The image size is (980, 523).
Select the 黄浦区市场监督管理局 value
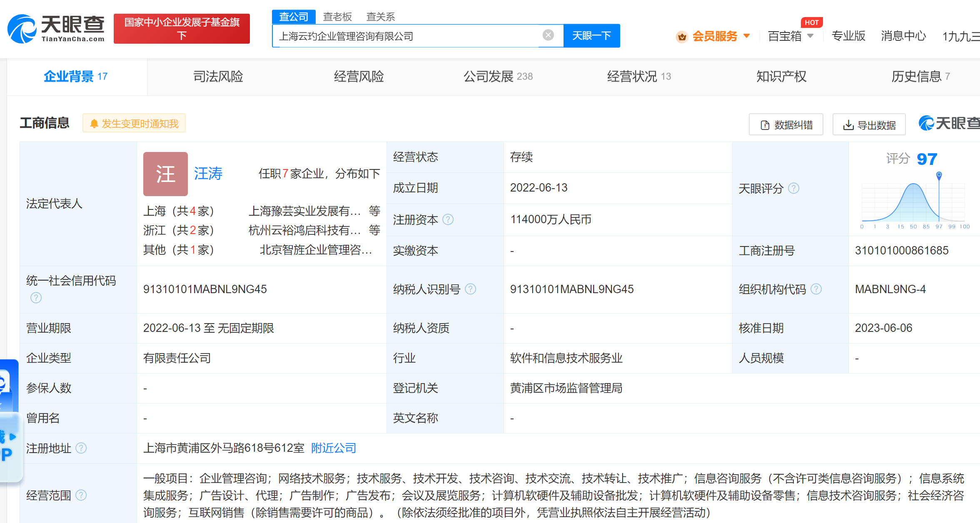pyautogui.click(x=566, y=388)
